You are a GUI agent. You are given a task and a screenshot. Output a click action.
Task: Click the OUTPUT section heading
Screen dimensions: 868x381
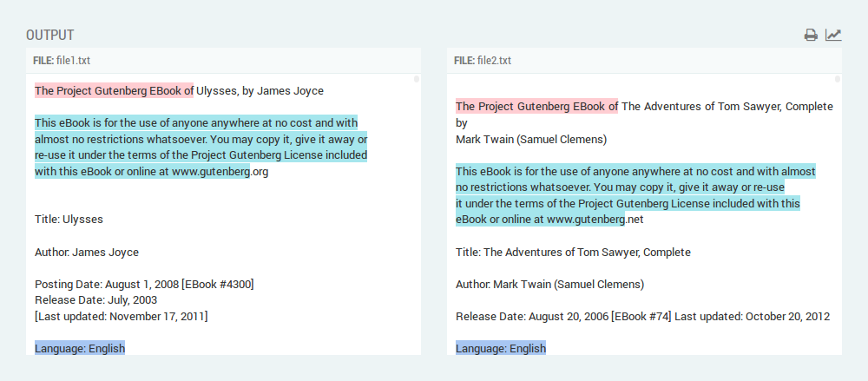[x=49, y=35]
